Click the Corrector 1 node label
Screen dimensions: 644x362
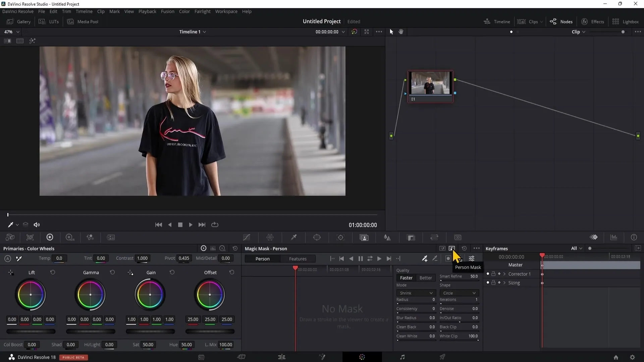tap(520, 274)
